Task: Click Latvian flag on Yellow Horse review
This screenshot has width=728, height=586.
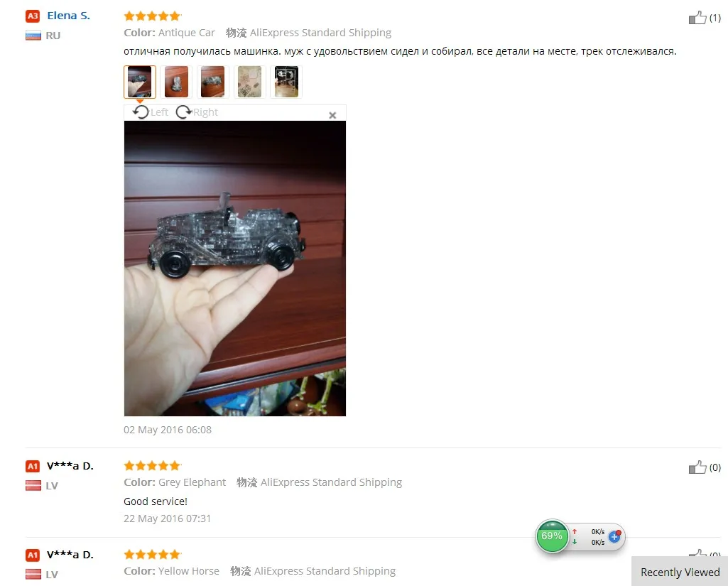Action: (x=33, y=575)
